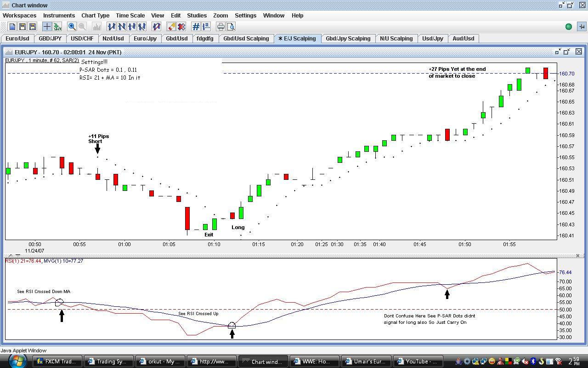Click the disconnected wireless tray icon
This screenshot has height=368, width=588.
pyautogui.click(x=559, y=362)
